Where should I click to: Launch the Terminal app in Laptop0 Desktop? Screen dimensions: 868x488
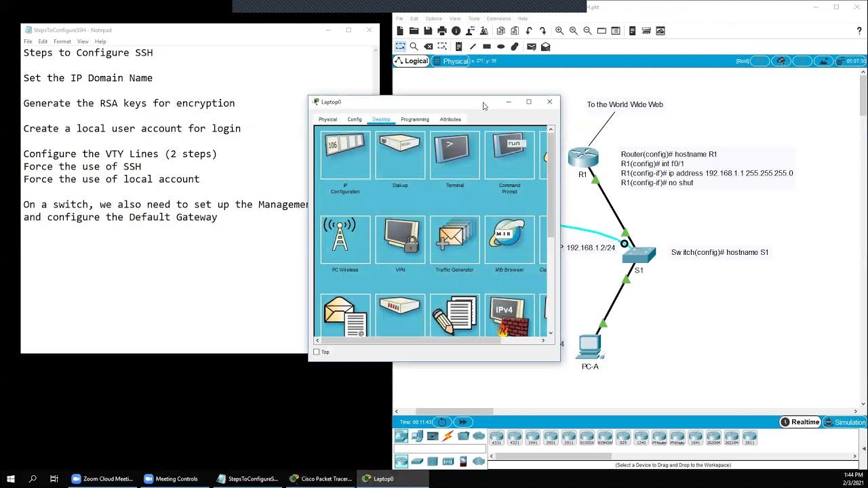(x=454, y=155)
